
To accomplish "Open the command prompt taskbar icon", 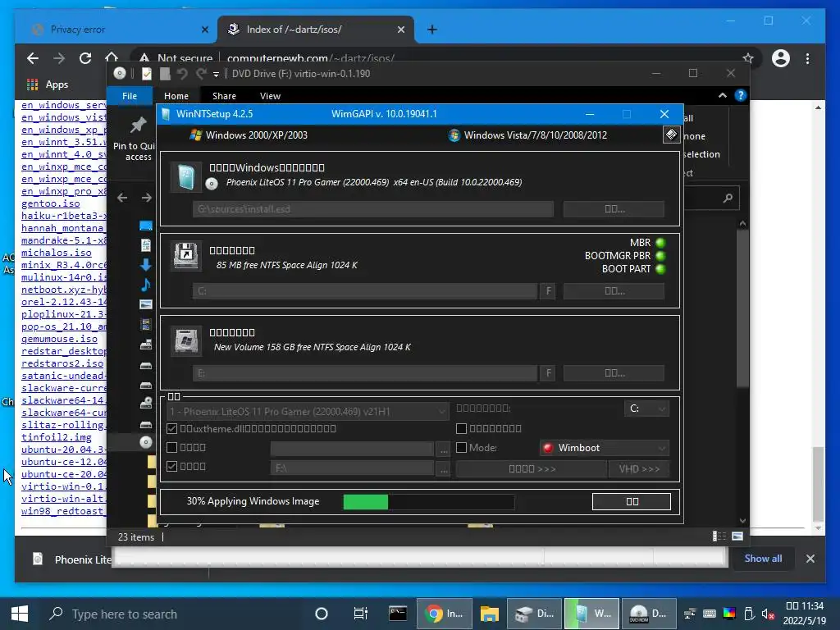I will (x=398, y=614).
